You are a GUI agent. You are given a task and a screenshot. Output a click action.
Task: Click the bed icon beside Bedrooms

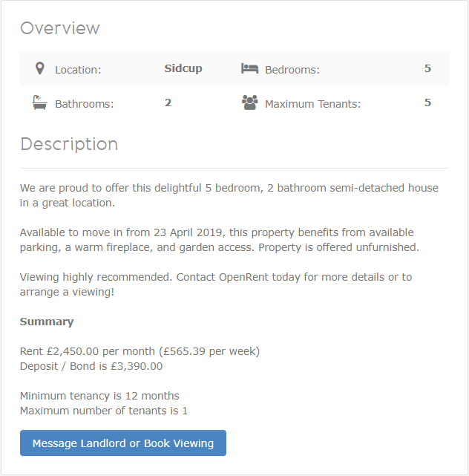[249, 68]
